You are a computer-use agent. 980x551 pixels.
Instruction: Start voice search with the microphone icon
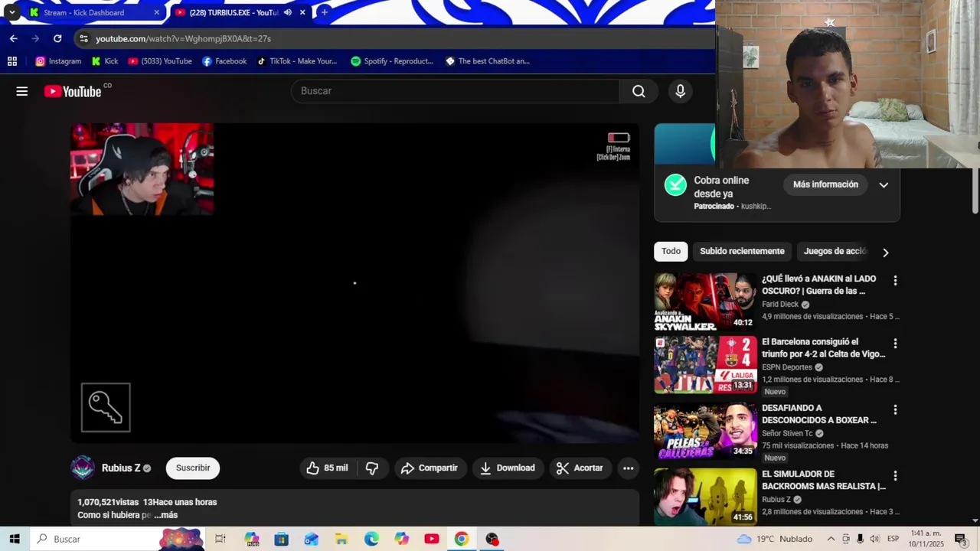tap(680, 91)
